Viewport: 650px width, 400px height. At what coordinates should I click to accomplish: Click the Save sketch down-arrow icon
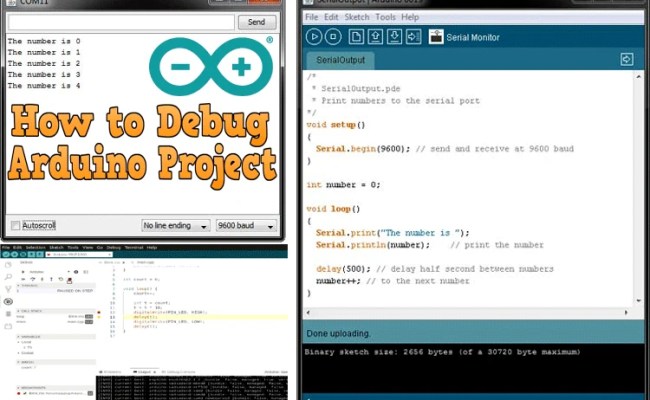(394, 37)
